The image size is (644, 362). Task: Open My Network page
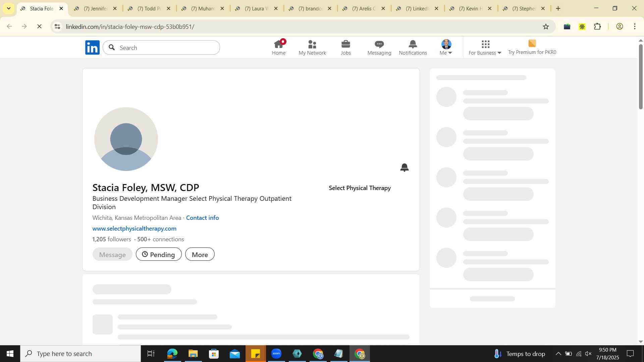click(x=312, y=48)
